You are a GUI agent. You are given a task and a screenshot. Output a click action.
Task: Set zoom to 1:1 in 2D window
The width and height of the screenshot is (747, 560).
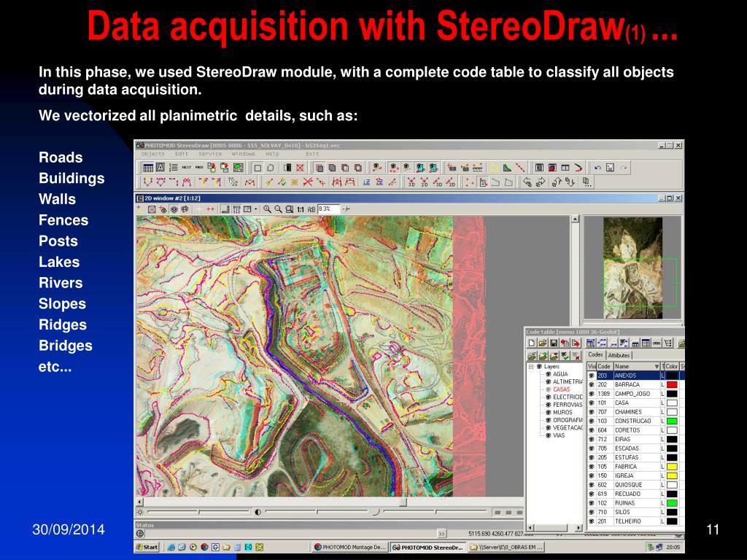pos(301,209)
